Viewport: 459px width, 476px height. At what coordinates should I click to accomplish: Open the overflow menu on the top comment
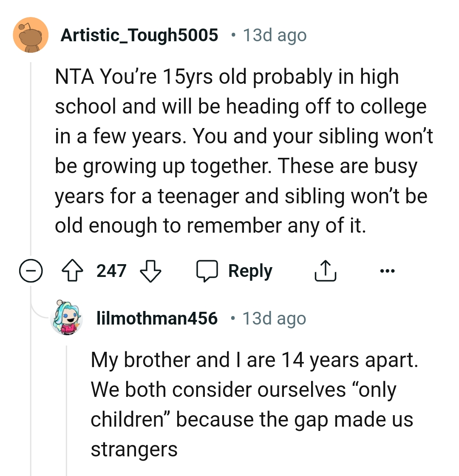[x=387, y=270]
